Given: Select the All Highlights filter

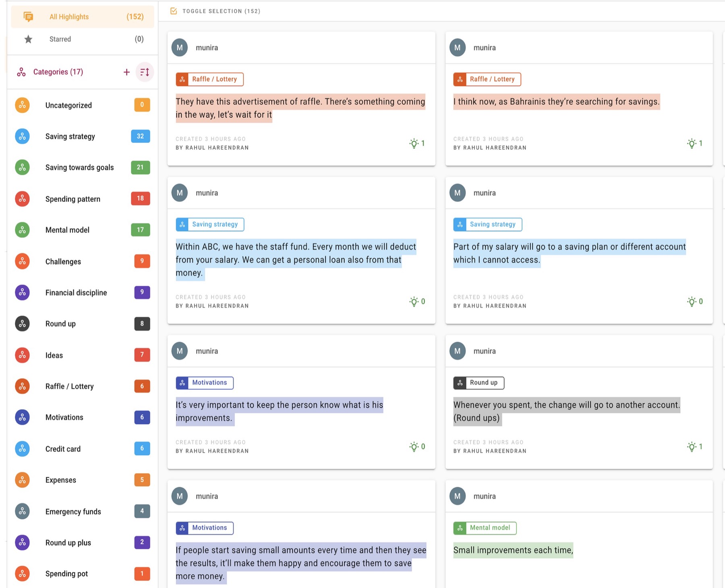Looking at the screenshot, I should point(83,17).
